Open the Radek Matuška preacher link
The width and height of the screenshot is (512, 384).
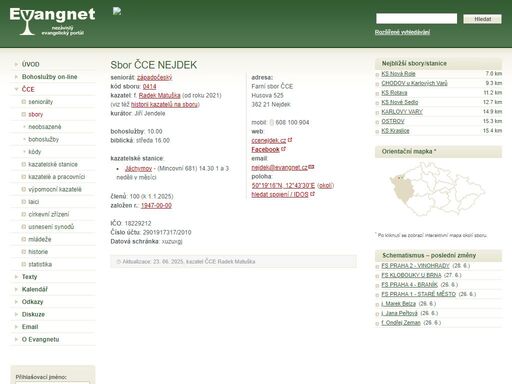159,95
